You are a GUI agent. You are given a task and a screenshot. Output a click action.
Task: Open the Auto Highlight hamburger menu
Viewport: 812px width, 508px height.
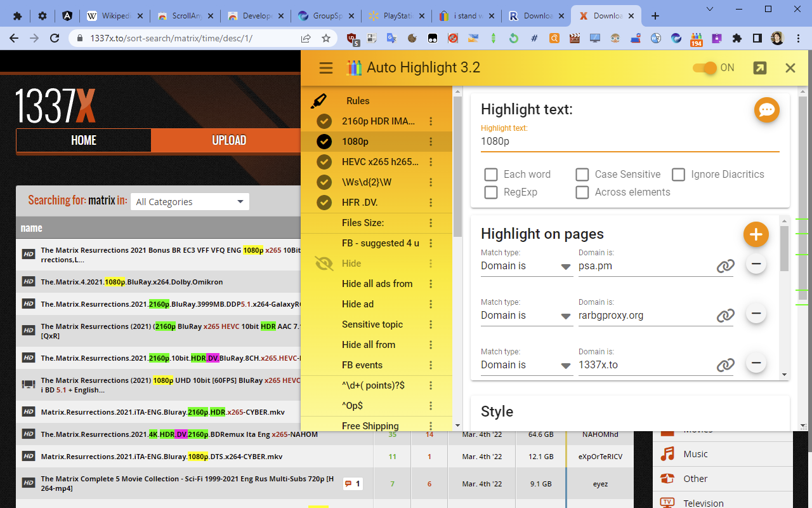coord(325,67)
